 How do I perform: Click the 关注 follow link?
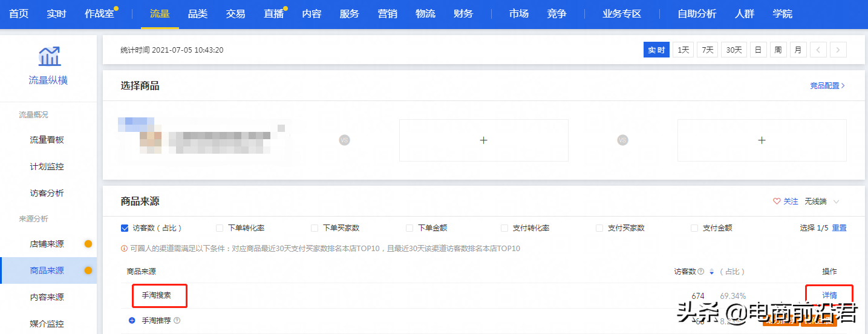coord(791,201)
